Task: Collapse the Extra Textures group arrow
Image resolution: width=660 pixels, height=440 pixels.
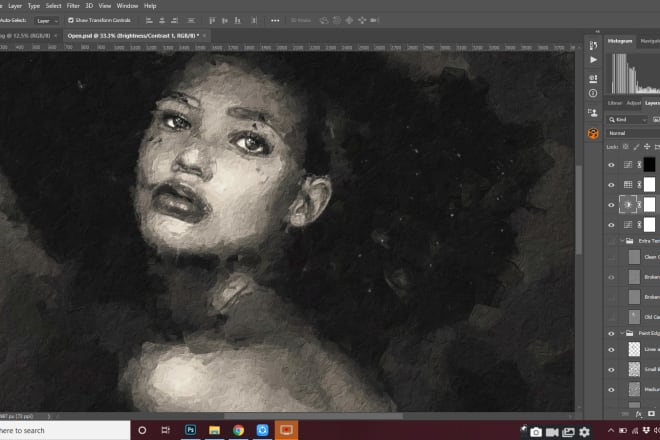Action: (622, 241)
